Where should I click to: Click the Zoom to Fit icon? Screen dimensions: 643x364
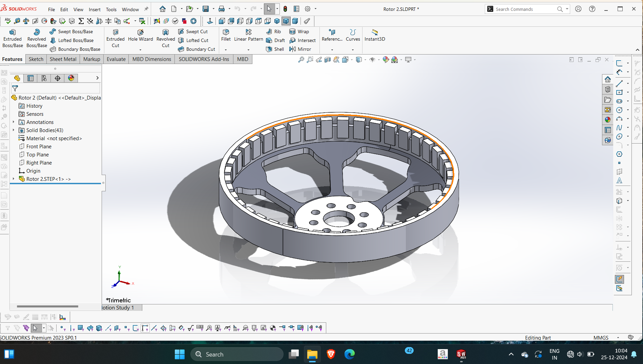tap(301, 60)
